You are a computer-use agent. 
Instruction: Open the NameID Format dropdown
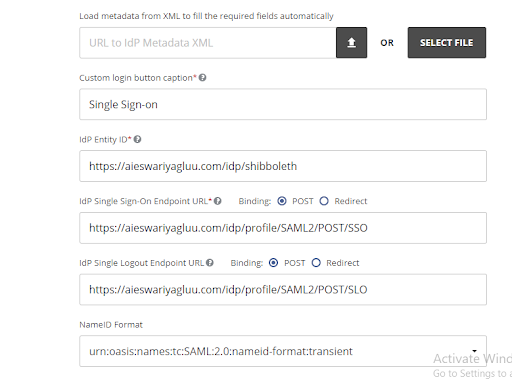tap(283, 351)
